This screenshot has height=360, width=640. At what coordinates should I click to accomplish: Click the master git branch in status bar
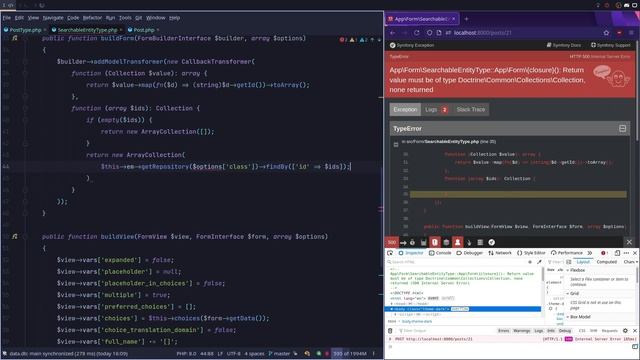click(279, 354)
